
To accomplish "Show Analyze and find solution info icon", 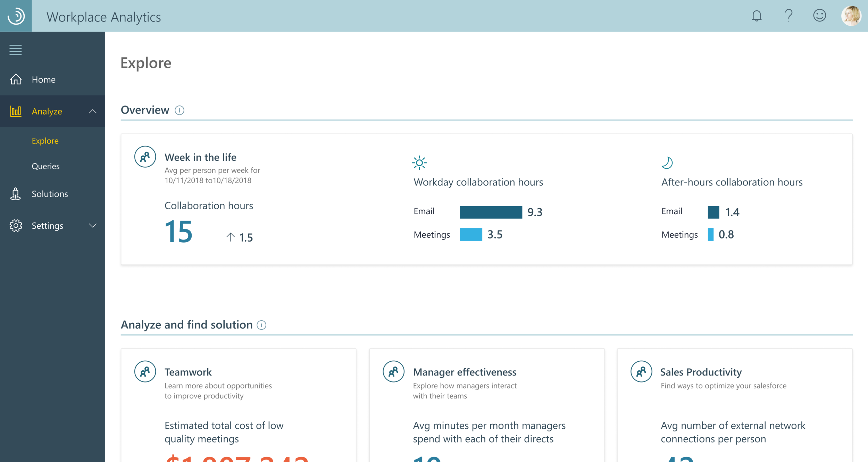I will (x=261, y=325).
